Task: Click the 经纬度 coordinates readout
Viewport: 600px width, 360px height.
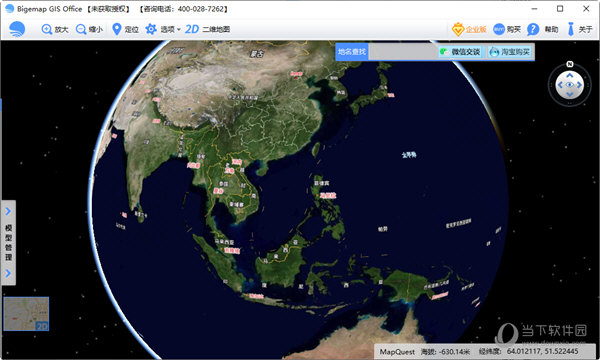Action: tap(528, 352)
